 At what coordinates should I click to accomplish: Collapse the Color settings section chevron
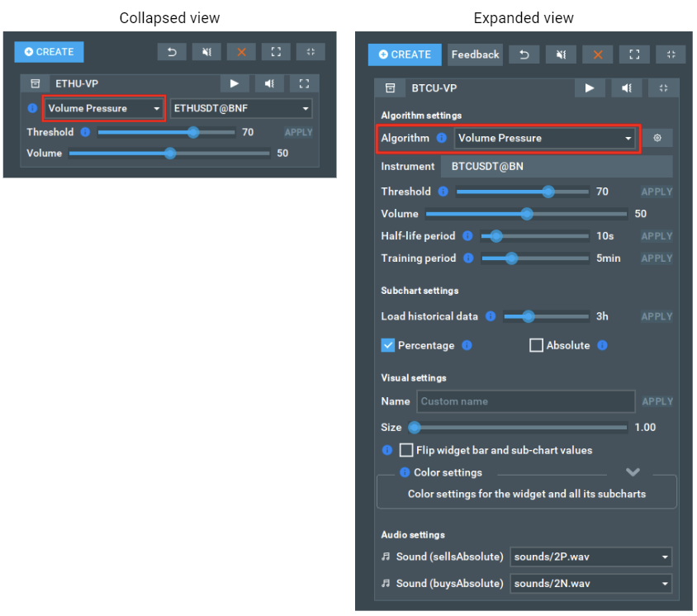point(633,471)
